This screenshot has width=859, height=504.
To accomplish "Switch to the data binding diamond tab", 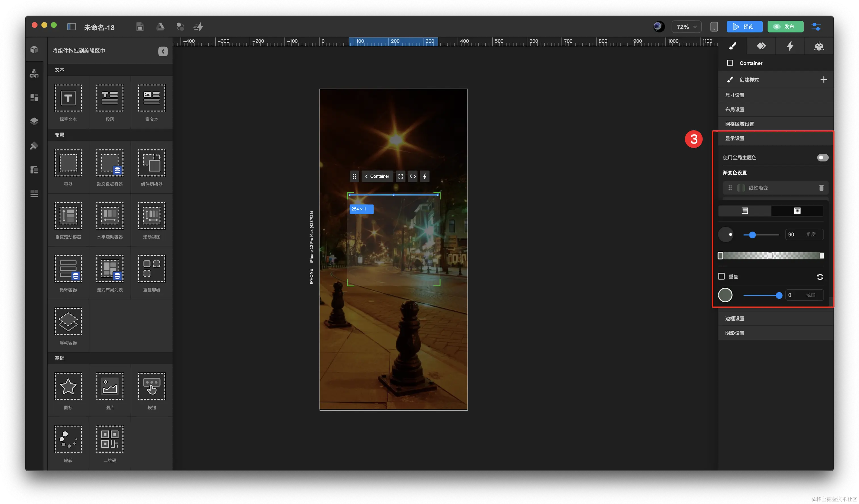I will [x=761, y=46].
